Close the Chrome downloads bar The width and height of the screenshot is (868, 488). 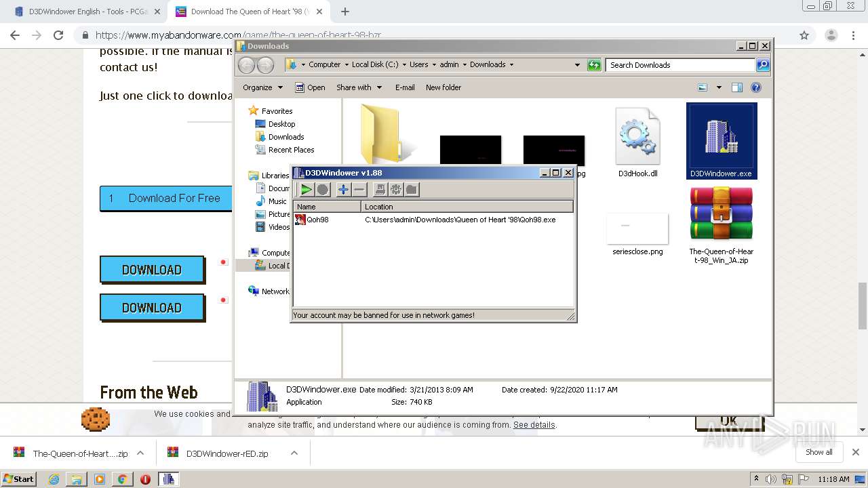click(856, 452)
